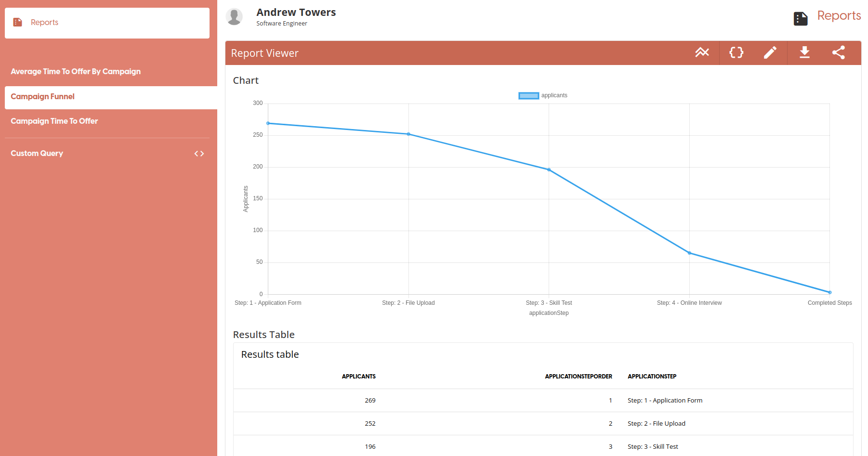The width and height of the screenshot is (868, 456).
Task: Click the Reports label in the sidebar
Action: [x=44, y=23]
